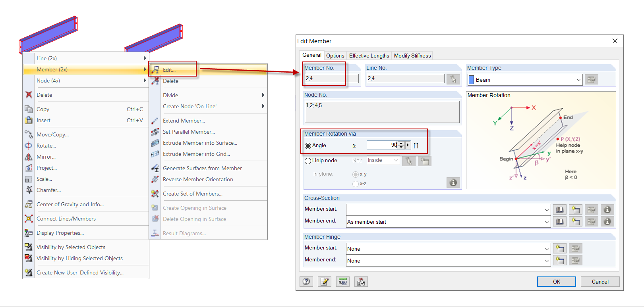
Task: Click the Cancel button
Action: tap(600, 282)
